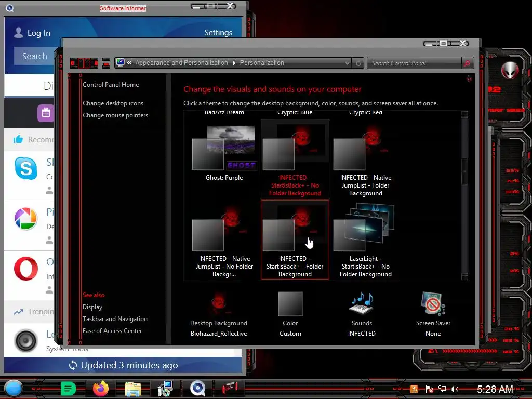Click Appearance and Personalization breadcrumb

coord(181,63)
